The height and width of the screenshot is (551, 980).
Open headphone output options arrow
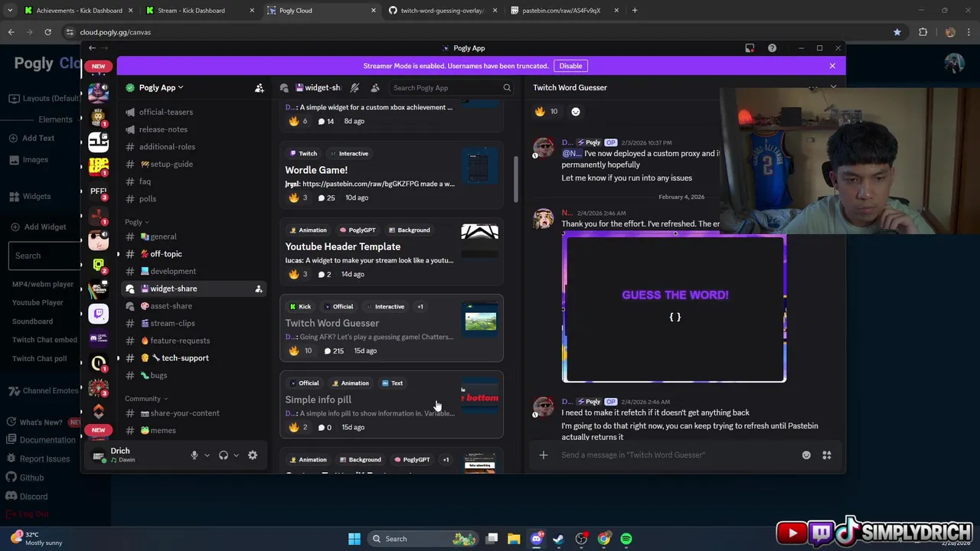236,455
